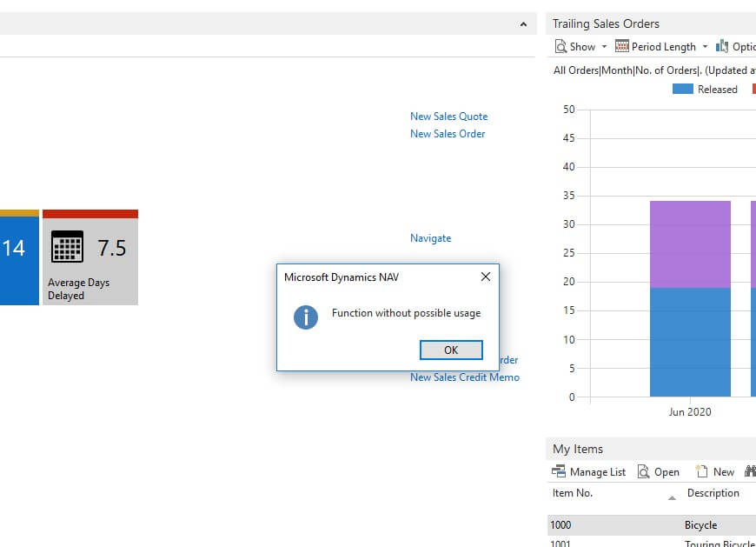
Task: Click the Manage List icon in My Items
Action: pyautogui.click(x=559, y=471)
